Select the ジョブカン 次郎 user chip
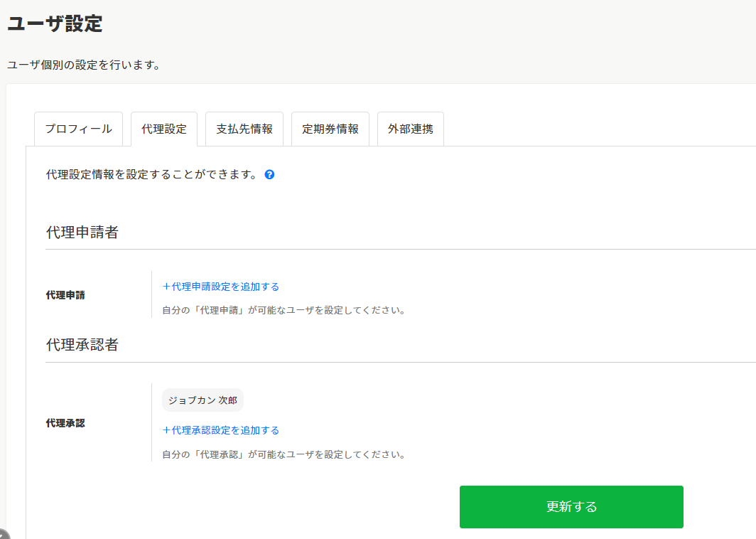Viewport: 756px width, 539px height. click(202, 400)
